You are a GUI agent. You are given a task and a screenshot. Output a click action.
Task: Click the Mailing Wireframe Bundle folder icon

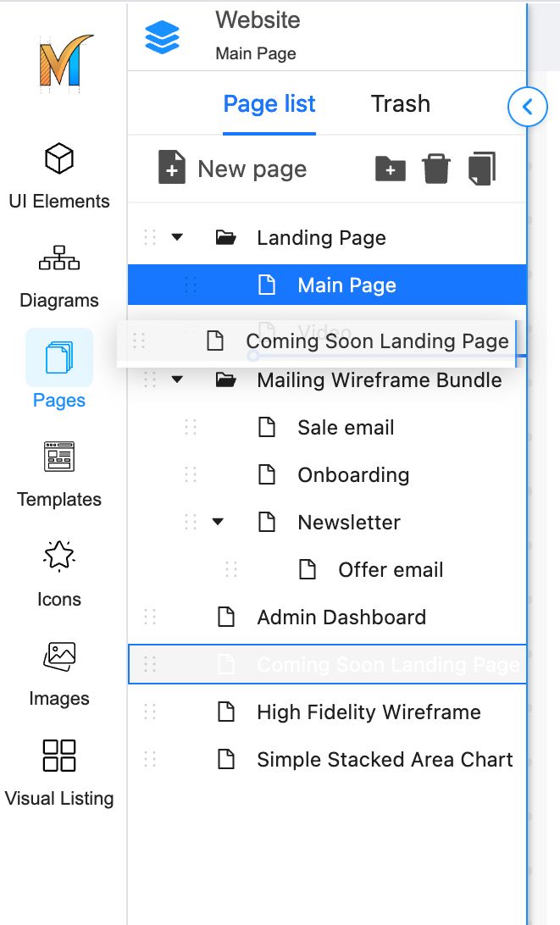[x=226, y=379]
